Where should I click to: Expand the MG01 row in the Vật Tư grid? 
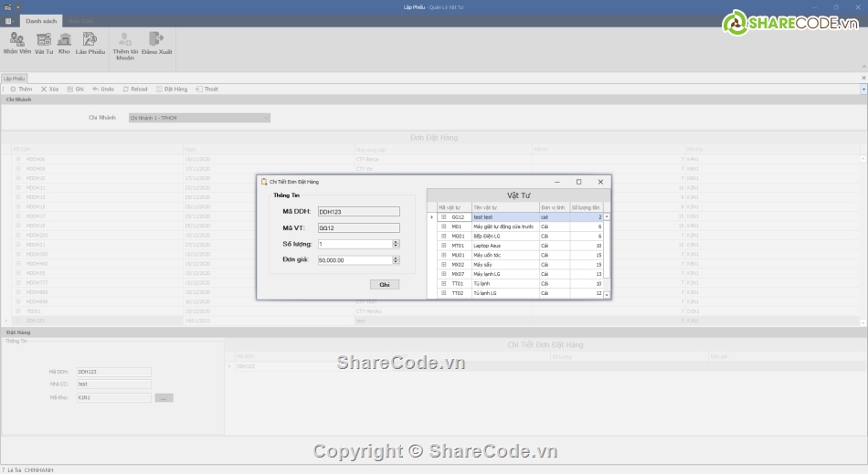click(x=443, y=237)
